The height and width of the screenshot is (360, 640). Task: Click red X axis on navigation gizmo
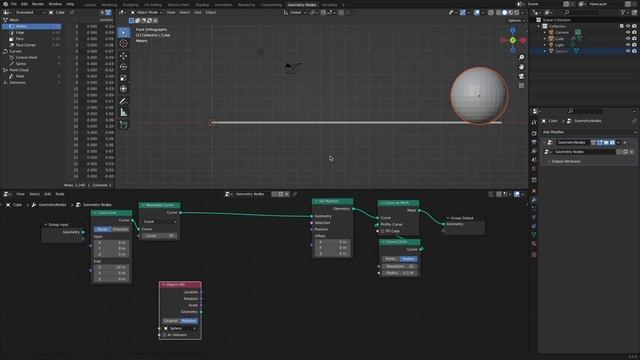523,40
